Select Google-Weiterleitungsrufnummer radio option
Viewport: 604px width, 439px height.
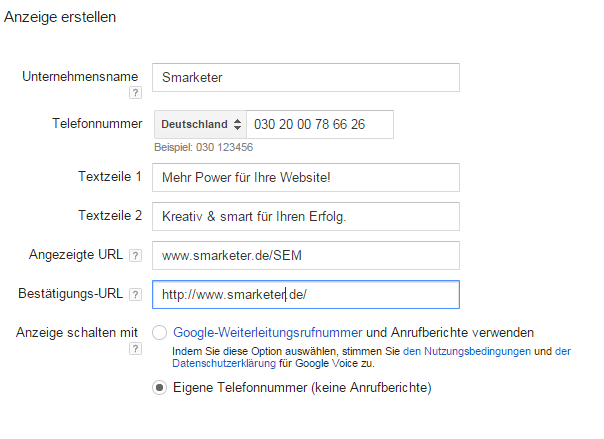click(x=159, y=332)
